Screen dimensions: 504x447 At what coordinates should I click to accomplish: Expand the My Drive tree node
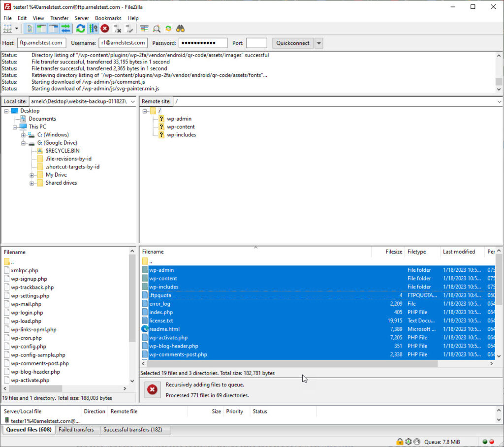point(32,175)
